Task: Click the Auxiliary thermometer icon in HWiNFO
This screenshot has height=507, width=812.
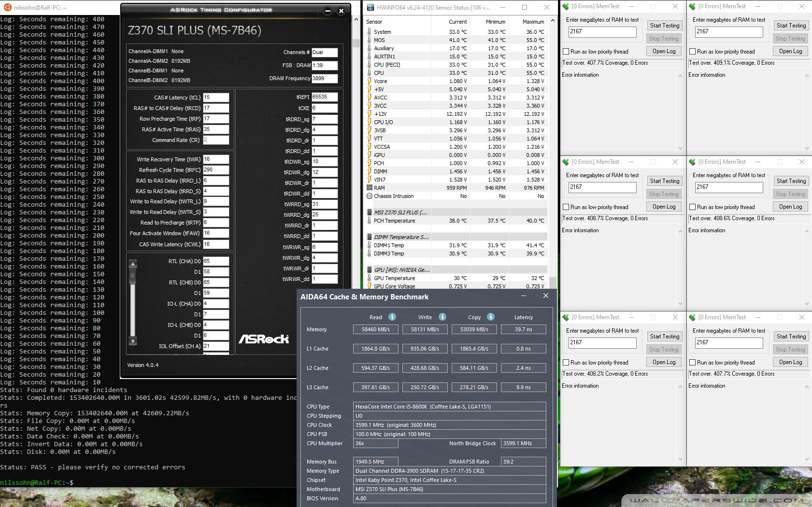Action: (x=370, y=48)
